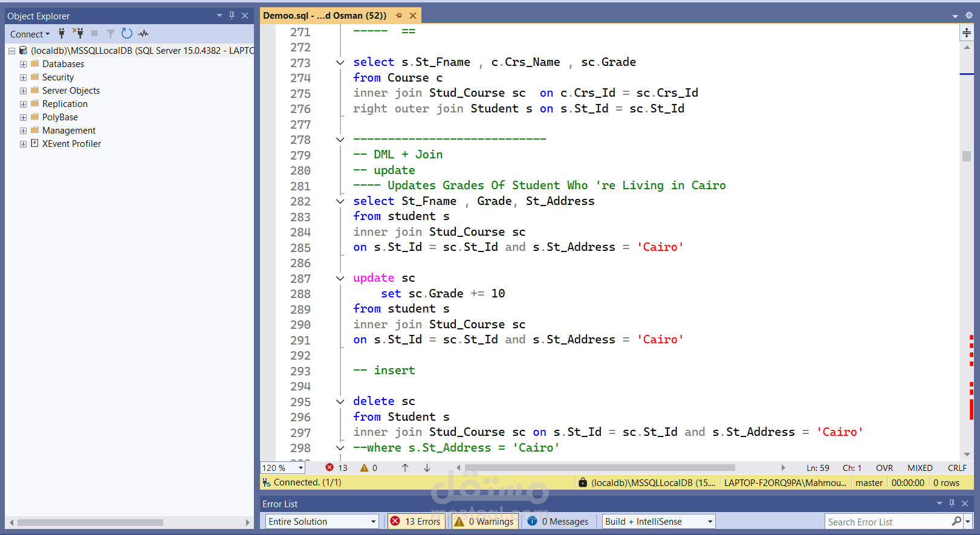Toggle the 13 Errors filter
The height and width of the screenshot is (535, 980).
(416, 521)
